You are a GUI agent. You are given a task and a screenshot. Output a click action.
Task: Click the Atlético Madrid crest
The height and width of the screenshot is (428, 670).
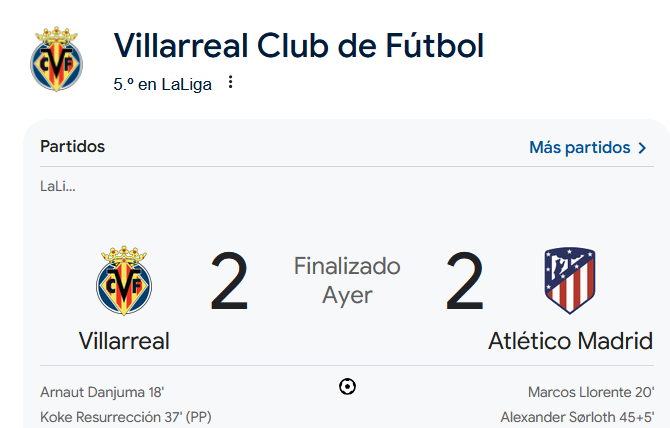point(569,281)
